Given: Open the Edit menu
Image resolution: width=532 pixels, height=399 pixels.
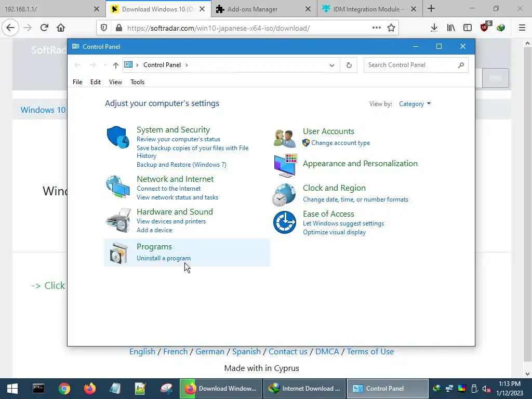Looking at the screenshot, I should coord(96,82).
